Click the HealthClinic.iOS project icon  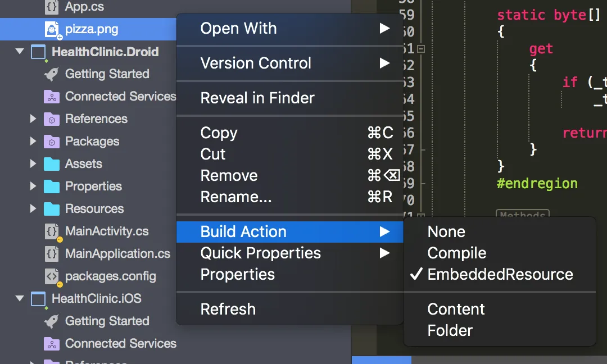[x=38, y=299]
